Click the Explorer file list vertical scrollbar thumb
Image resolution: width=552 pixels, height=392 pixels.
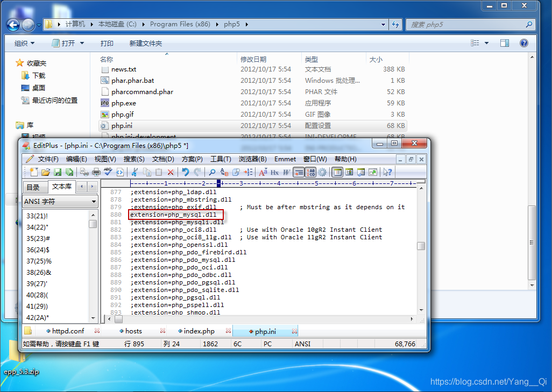pos(532,243)
